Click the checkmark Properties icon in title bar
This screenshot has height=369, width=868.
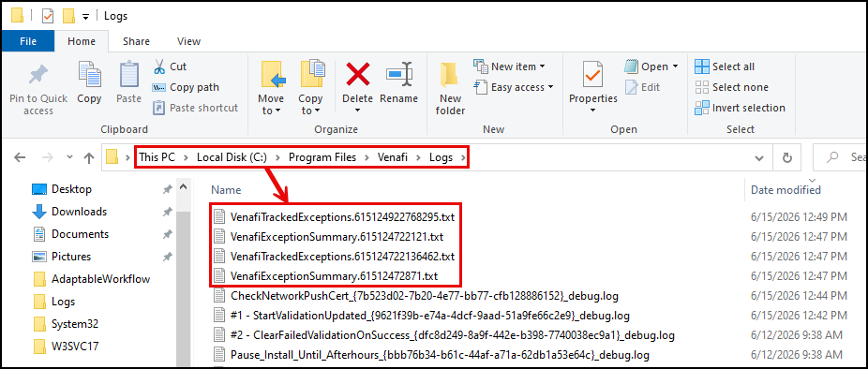pos(48,16)
